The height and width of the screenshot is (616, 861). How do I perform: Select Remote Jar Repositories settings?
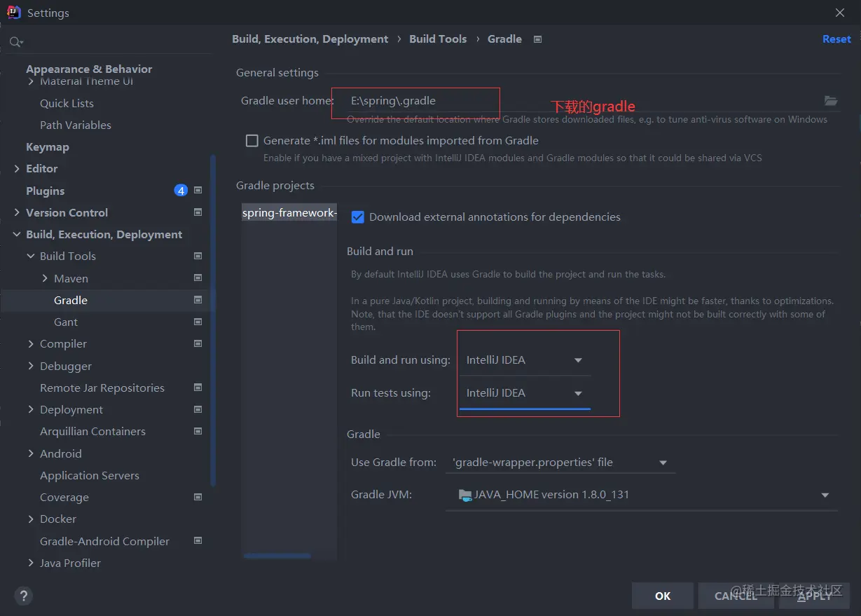(102, 388)
